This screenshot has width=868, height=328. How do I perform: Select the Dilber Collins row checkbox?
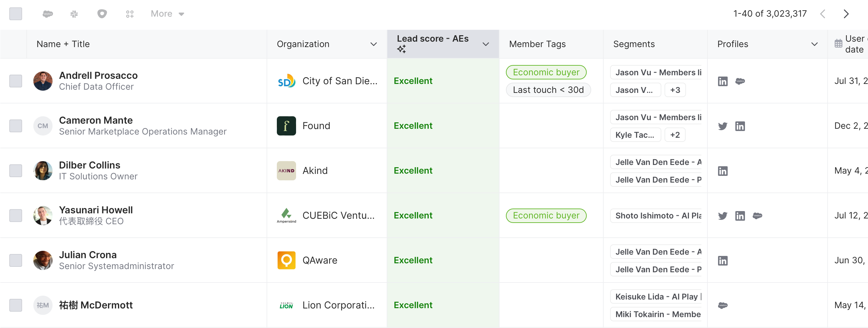pyautogui.click(x=15, y=171)
